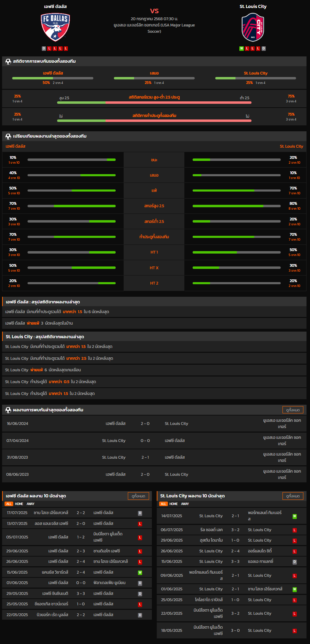The width and height of the screenshot is (310, 644).
Task: Click the L result badge on FC Dallas 05/07/2025 row
Action: pyautogui.click(x=140, y=537)
